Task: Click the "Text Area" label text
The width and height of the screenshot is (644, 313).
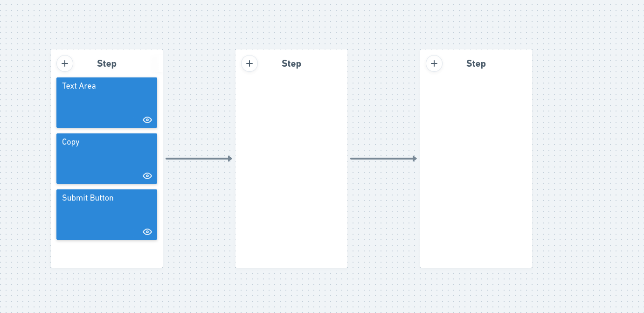Action: click(79, 86)
